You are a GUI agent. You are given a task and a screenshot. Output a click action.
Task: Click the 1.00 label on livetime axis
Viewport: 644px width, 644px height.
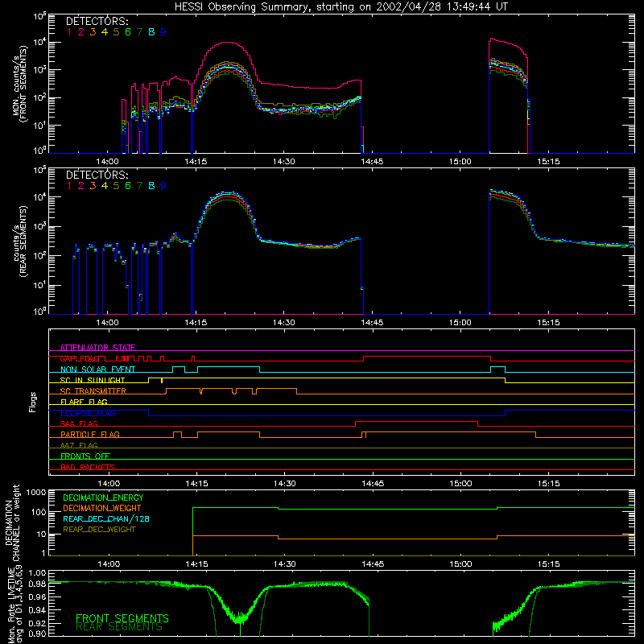tap(37, 573)
